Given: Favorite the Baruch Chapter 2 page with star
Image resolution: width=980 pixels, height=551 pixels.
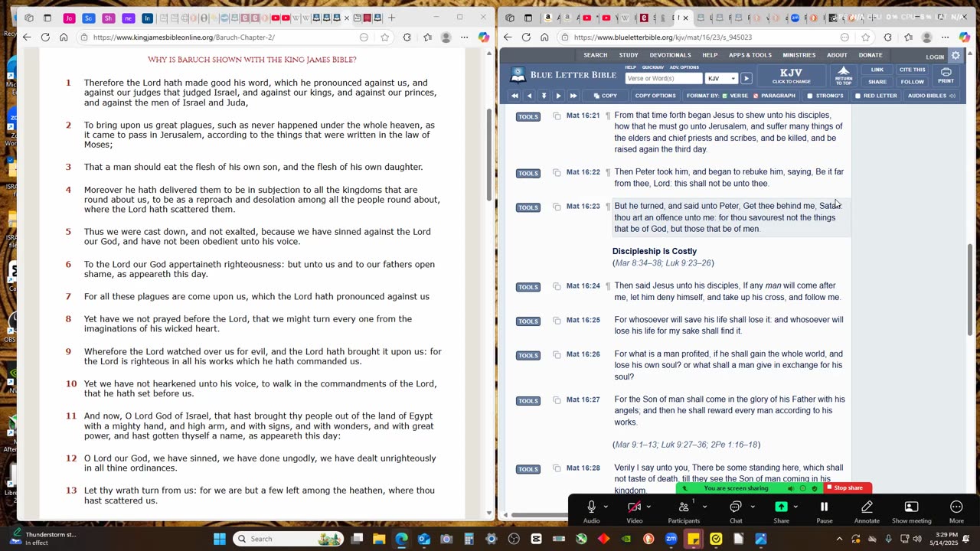Looking at the screenshot, I should click(384, 37).
